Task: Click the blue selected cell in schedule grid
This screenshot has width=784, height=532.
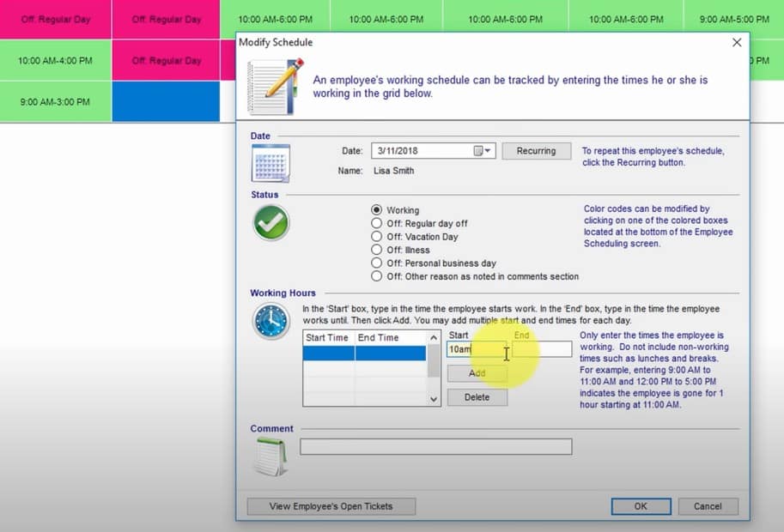Action: [166, 102]
